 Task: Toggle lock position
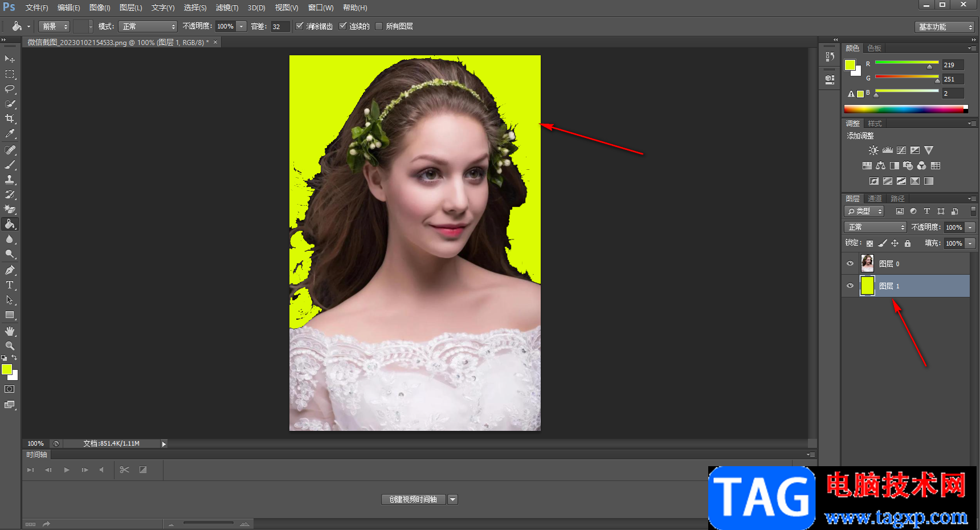click(x=895, y=243)
